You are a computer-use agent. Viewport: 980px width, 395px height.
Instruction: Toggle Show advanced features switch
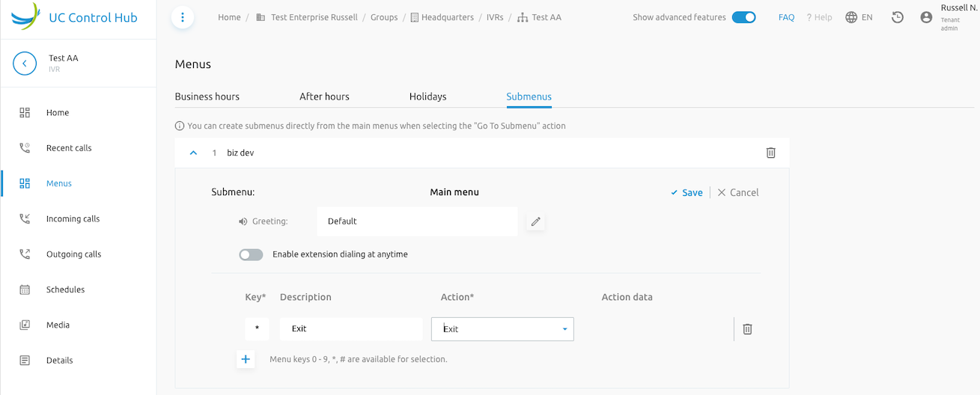point(743,17)
